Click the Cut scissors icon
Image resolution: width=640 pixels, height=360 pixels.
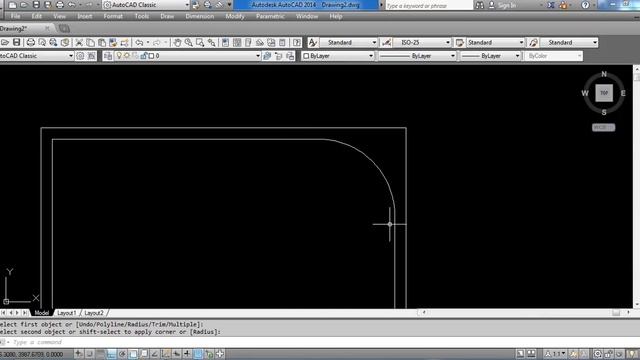pyautogui.click(x=79, y=42)
